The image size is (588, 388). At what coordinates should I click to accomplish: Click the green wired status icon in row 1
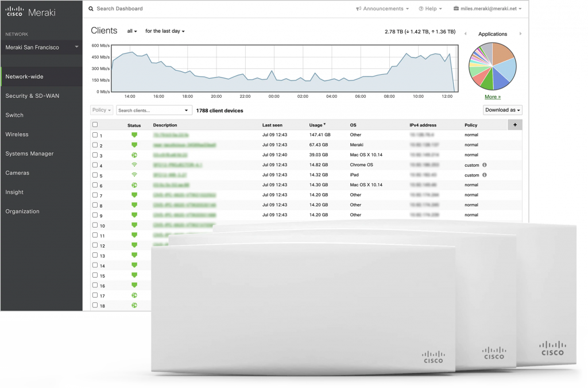click(134, 135)
